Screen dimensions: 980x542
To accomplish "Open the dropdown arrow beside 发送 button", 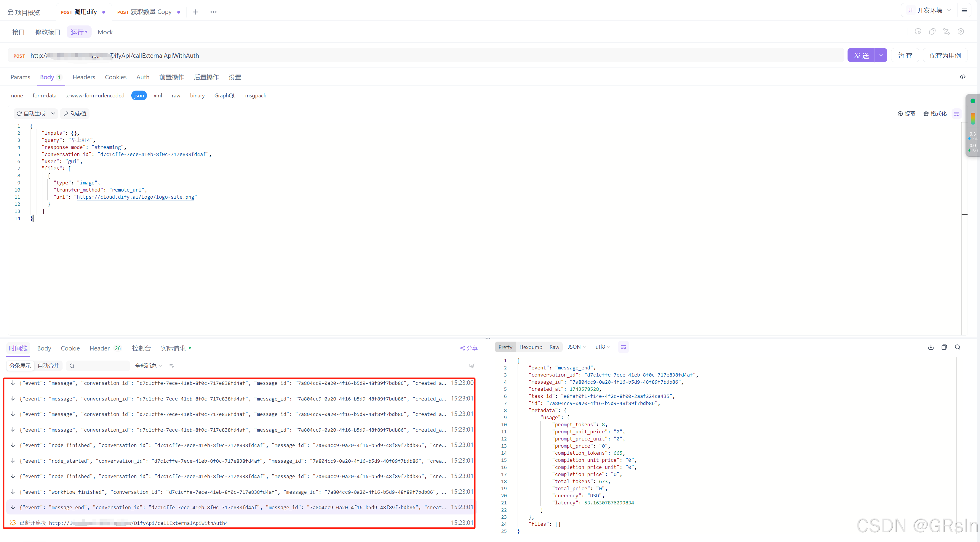I will coord(881,55).
